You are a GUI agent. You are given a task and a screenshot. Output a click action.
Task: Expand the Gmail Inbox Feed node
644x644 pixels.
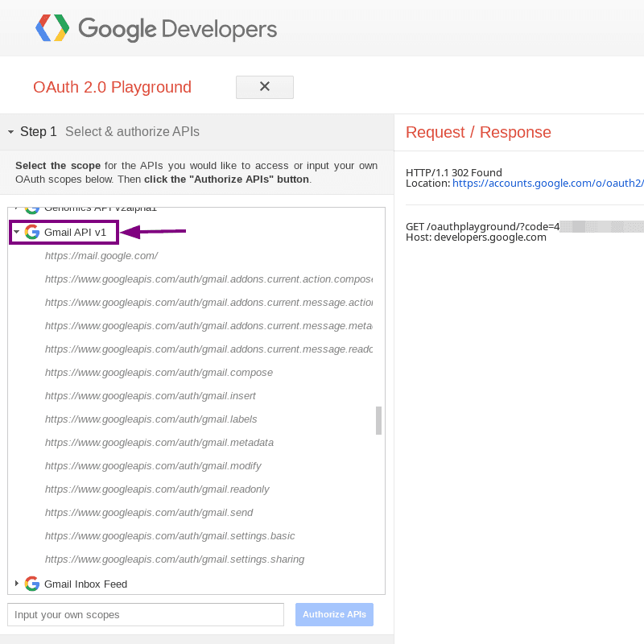click(17, 584)
